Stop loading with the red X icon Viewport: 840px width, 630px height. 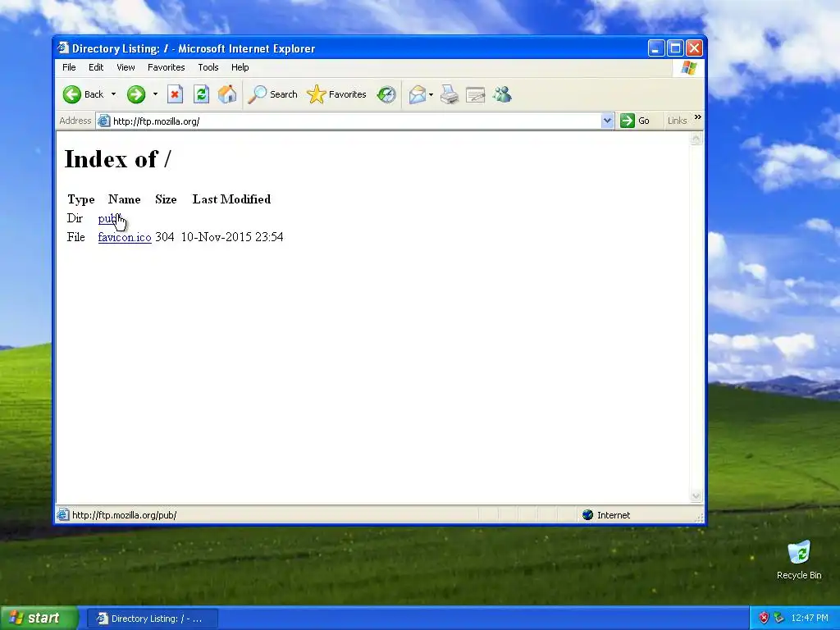pyautogui.click(x=175, y=94)
